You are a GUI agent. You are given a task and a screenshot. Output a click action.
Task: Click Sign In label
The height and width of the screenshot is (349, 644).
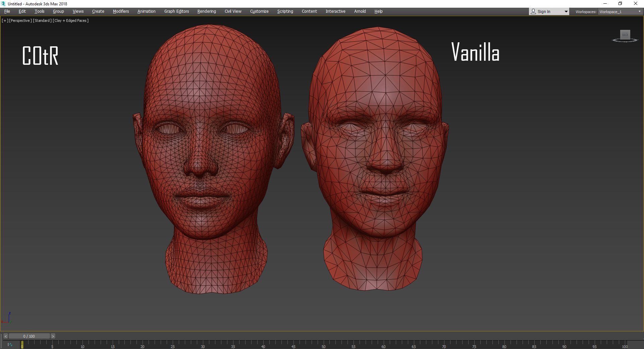click(544, 12)
